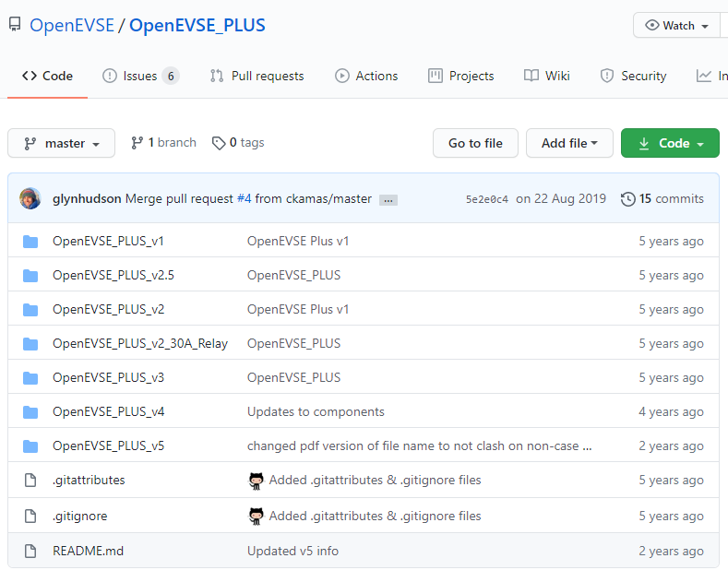The width and height of the screenshot is (728, 582).
Task: Open the OpenEVSE_PLUS_v2.5 folder
Action: tap(113, 275)
